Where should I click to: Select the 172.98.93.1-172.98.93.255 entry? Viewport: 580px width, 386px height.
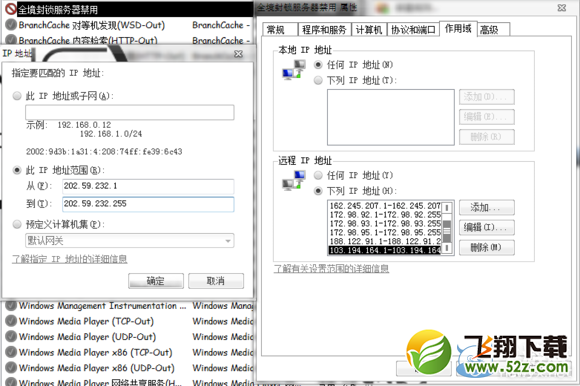pyautogui.click(x=385, y=224)
